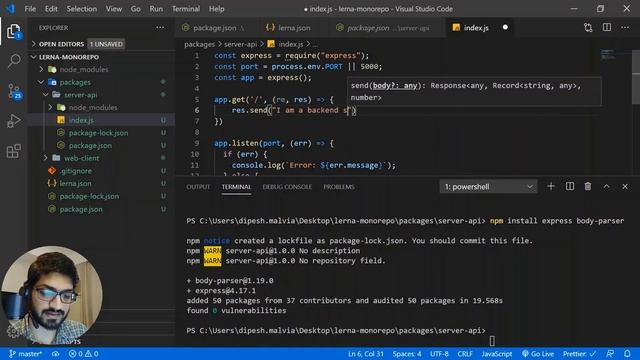
Task: Open Manage gear at bottom of activity bar
Action: point(12,331)
